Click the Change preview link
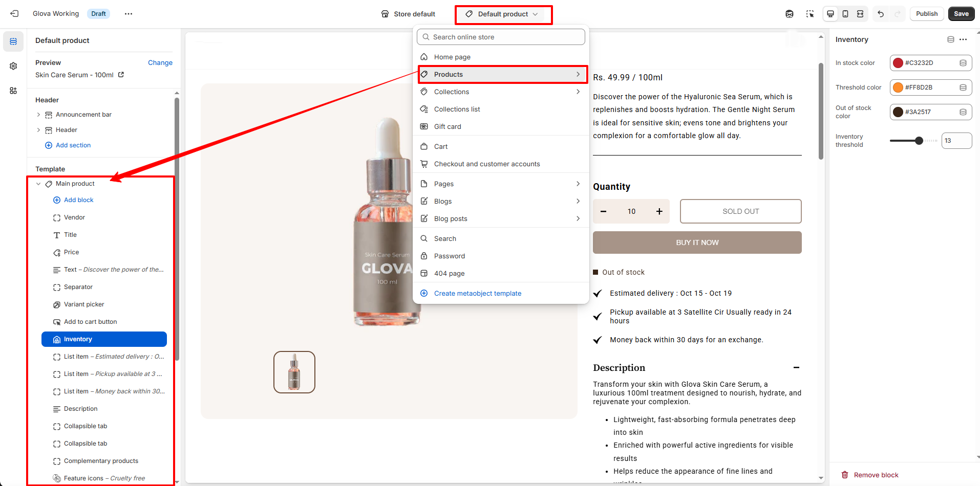Screen dimensions: 980x486 (160, 63)
